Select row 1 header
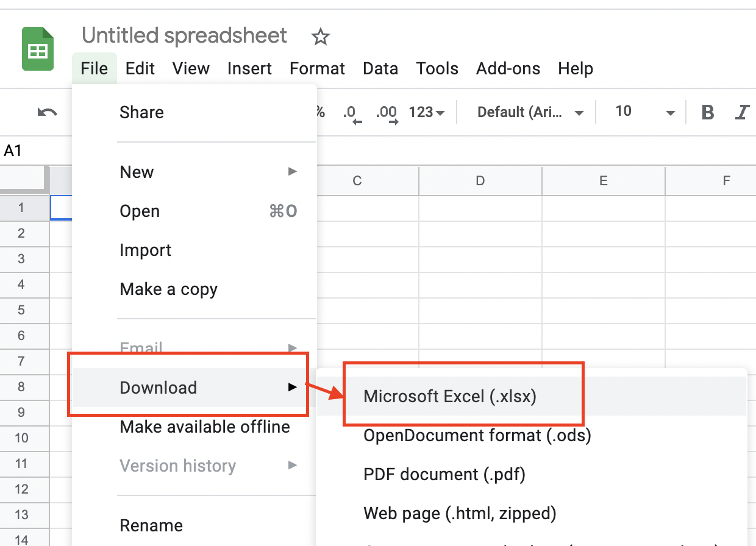This screenshot has width=756, height=546. click(x=24, y=208)
